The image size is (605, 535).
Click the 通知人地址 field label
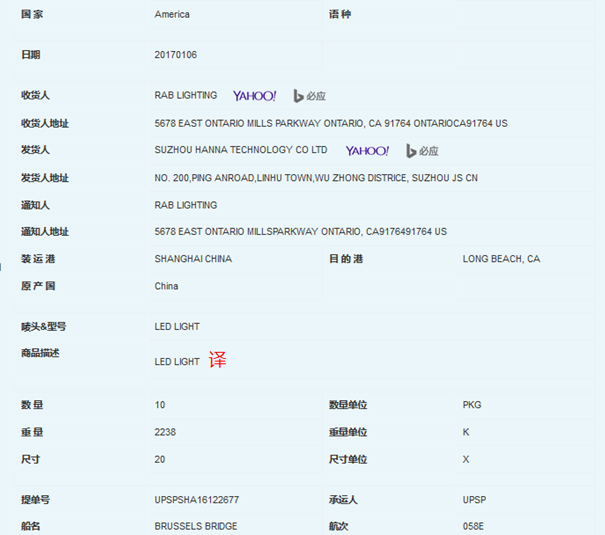45,231
